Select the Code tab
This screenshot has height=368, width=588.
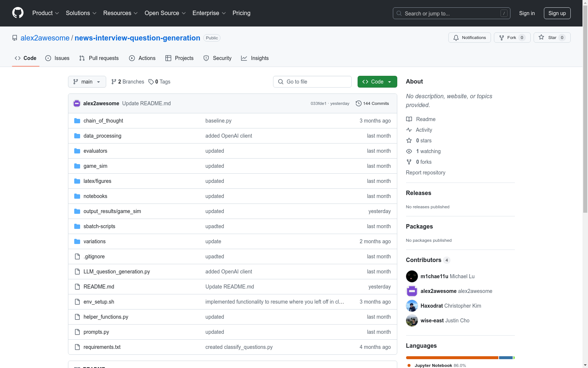(26, 58)
